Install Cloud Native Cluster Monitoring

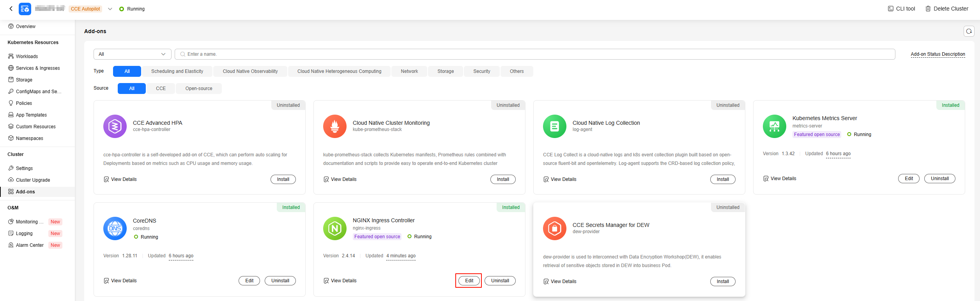pyautogui.click(x=503, y=179)
